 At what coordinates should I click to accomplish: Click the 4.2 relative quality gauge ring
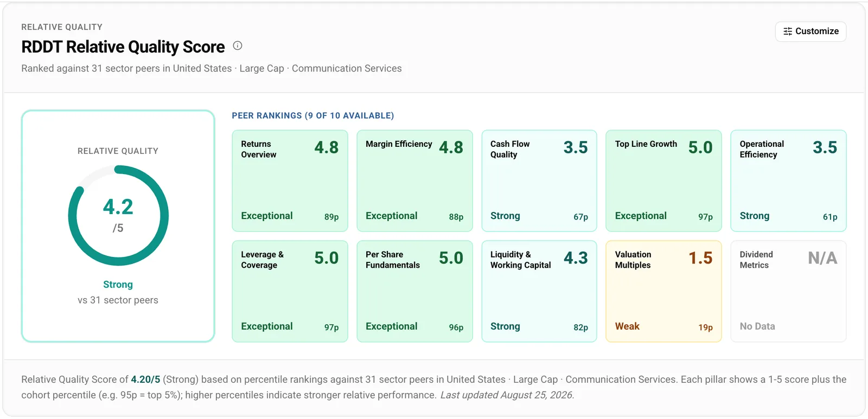coord(118,216)
